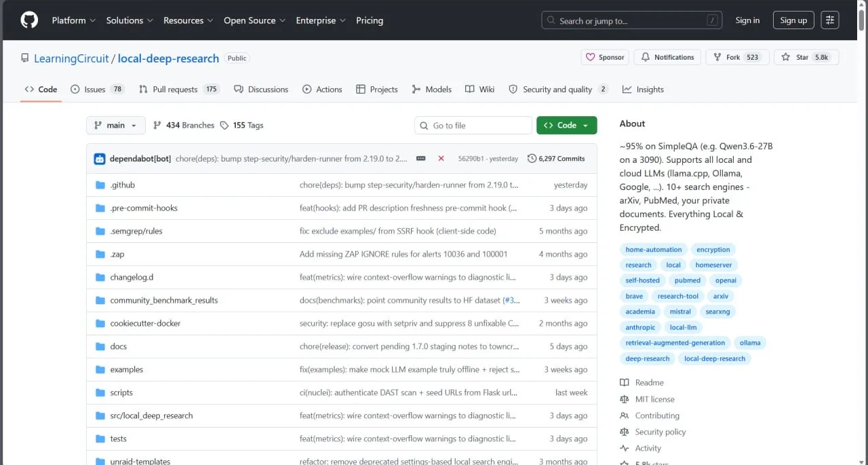Open the examples folder
The height and width of the screenshot is (465, 868).
(127, 369)
